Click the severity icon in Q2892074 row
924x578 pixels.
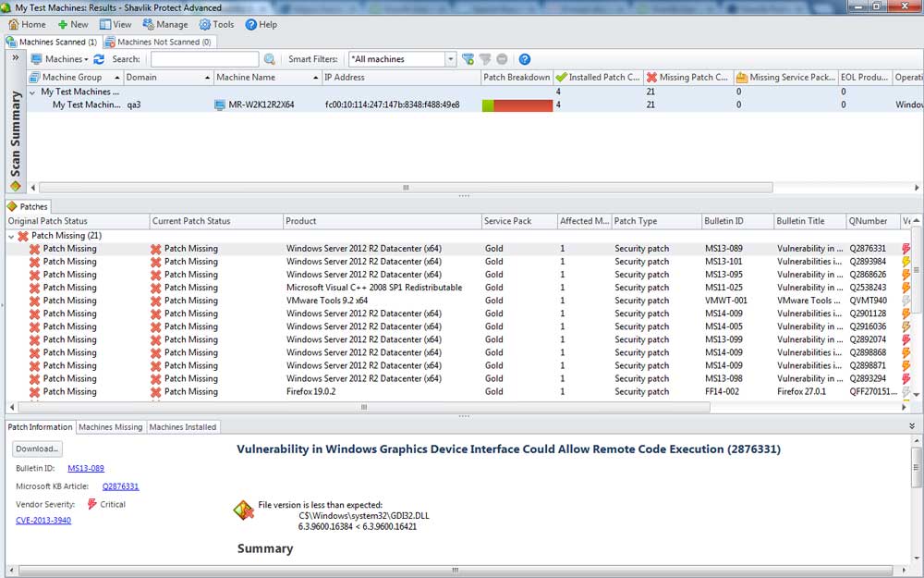pyautogui.click(x=906, y=339)
